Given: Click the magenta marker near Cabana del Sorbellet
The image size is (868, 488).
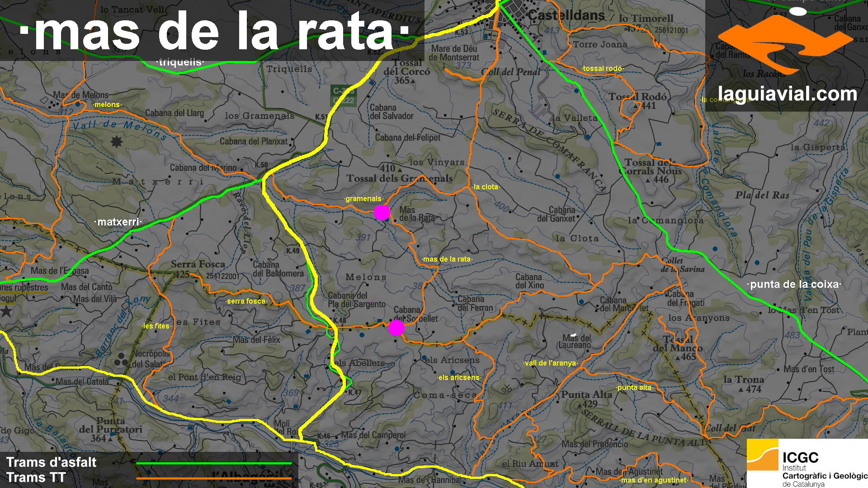Looking at the screenshot, I should point(396,328).
